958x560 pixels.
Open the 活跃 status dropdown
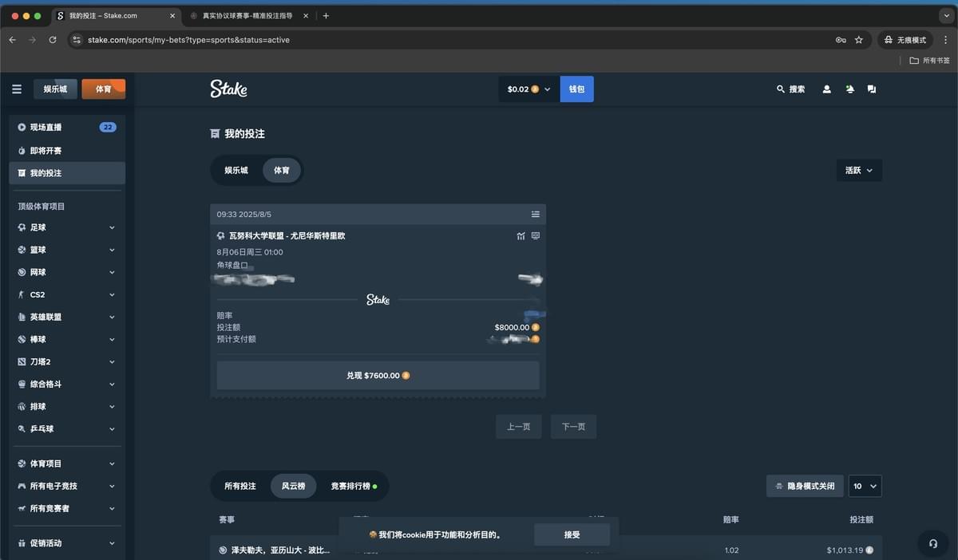pyautogui.click(x=859, y=170)
